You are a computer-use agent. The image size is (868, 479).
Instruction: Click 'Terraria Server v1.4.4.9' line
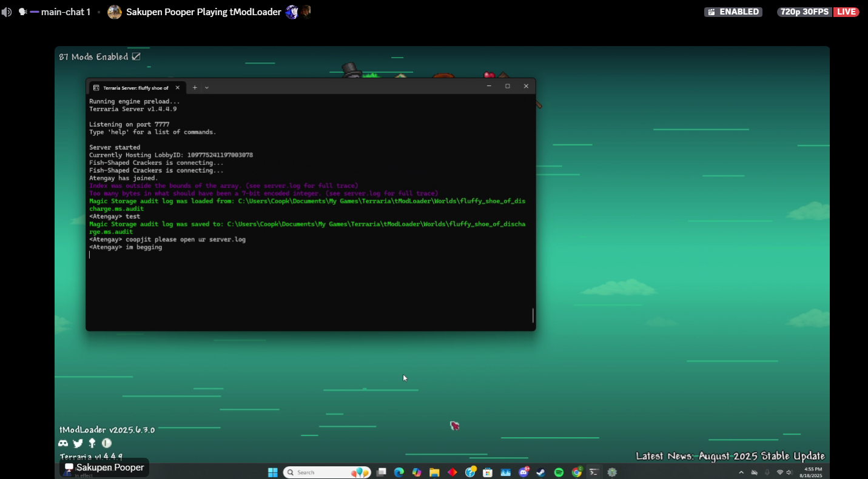click(x=133, y=109)
